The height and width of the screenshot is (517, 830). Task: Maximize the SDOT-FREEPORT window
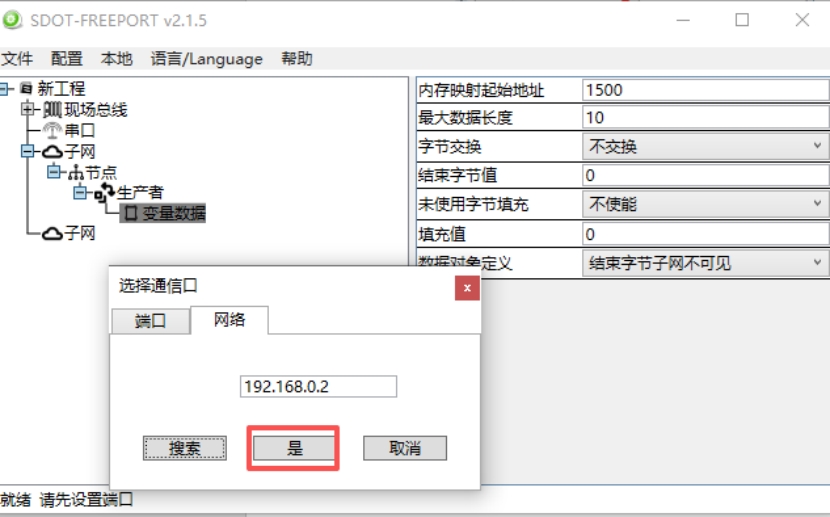coord(742,20)
